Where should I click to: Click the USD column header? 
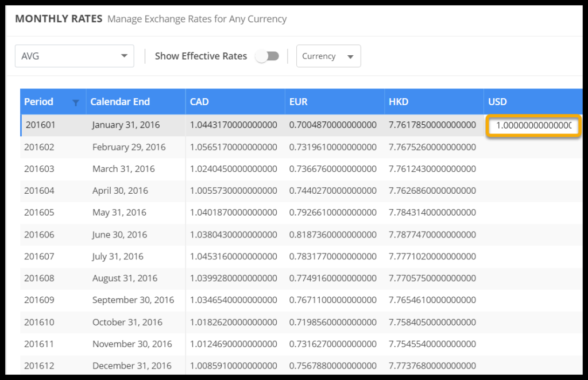497,102
